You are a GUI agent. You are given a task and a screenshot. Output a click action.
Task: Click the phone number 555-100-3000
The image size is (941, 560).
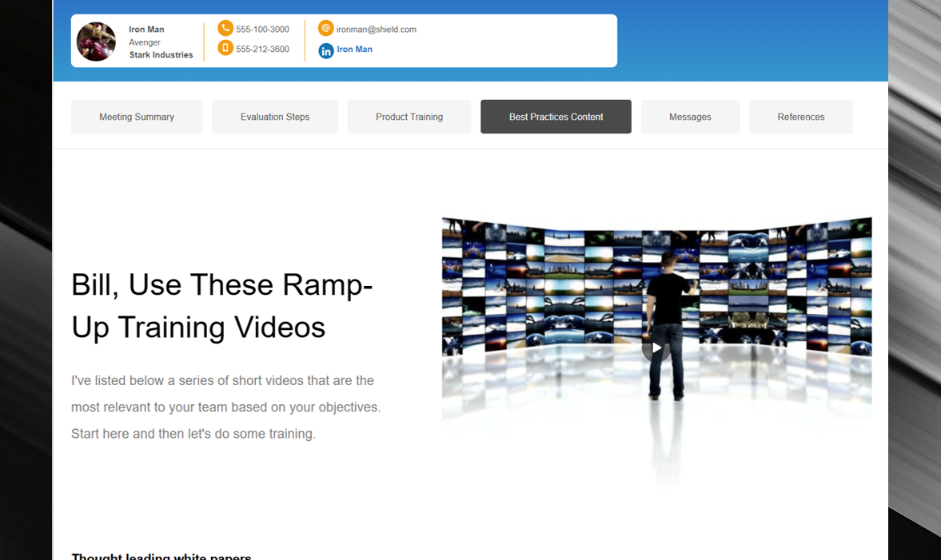pyautogui.click(x=262, y=30)
